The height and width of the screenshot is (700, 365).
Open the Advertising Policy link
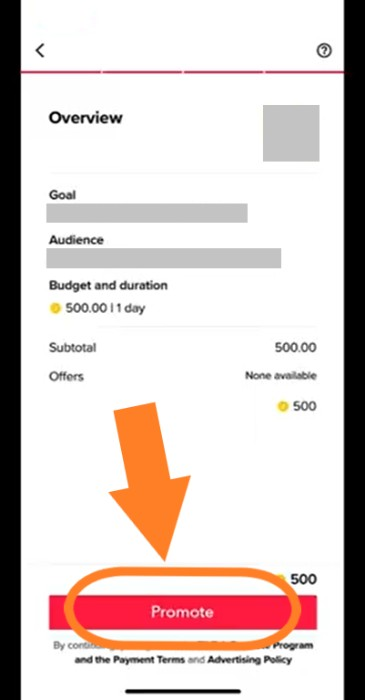(249, 659)
